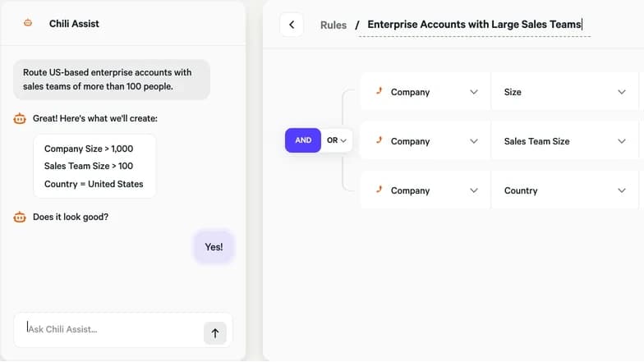Click the proposed conditions card with Company Size

click(x=94, y=166)
